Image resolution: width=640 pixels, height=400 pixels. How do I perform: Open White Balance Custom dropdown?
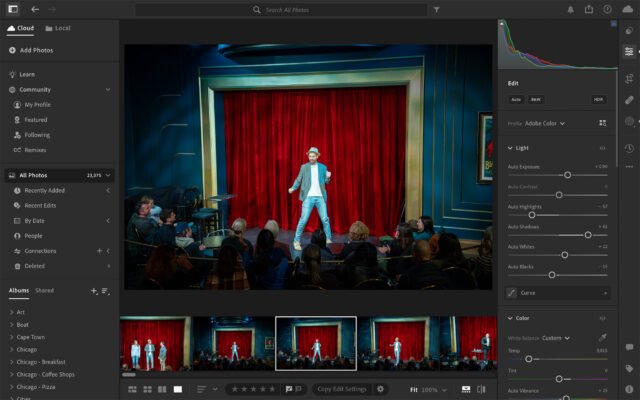click(556, 338)
